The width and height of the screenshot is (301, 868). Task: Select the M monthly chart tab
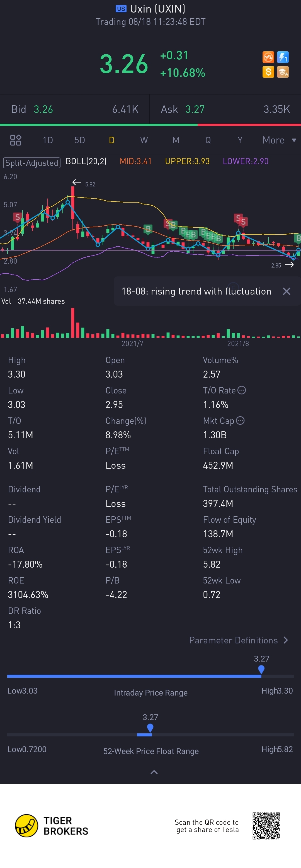(176, 140)
